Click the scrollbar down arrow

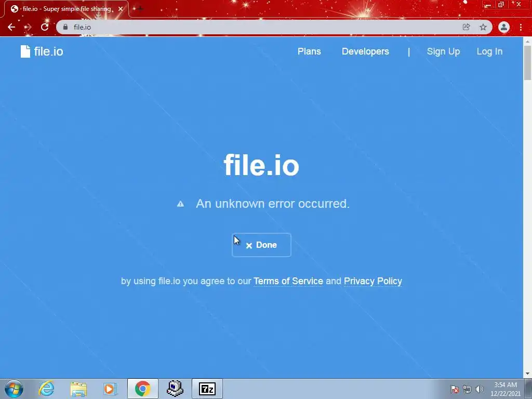528,374
